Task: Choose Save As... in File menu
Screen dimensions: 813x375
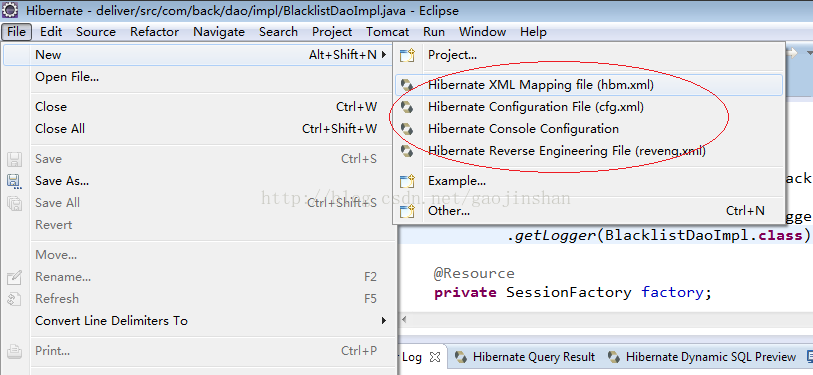Action: pyautogui.click(x=199, y=181)
